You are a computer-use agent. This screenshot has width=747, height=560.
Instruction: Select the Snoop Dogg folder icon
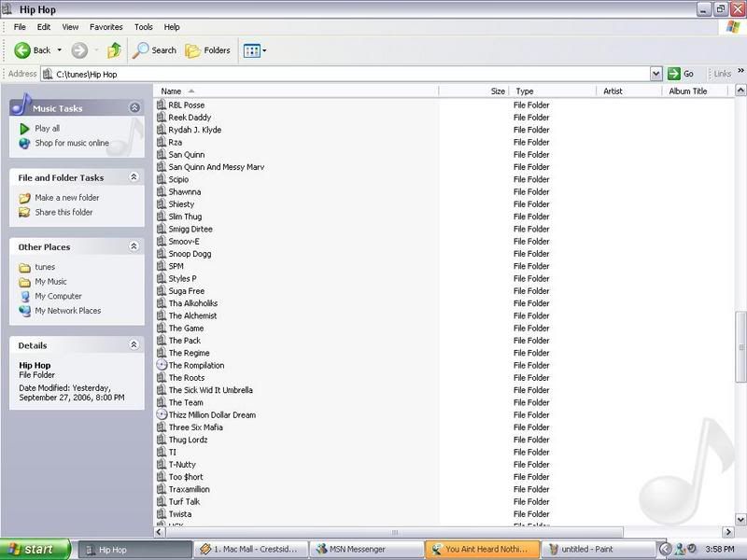click(x=162, y=253)
